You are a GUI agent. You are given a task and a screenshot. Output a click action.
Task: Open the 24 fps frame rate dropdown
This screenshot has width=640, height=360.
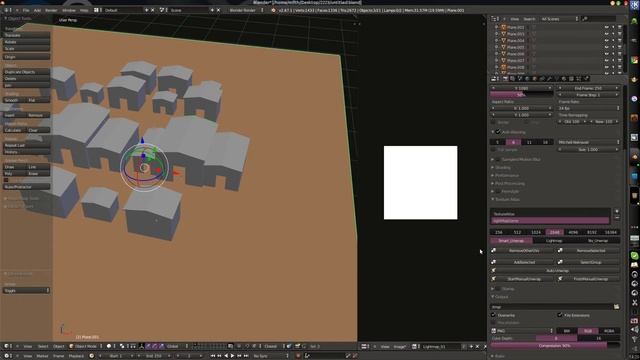588,108
